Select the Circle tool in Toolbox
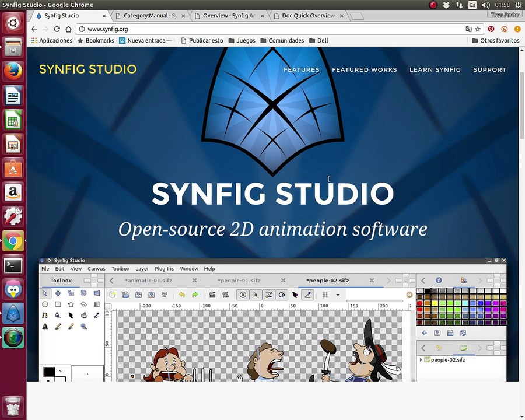This screenshot has height=420, width=525. pyautogui.click(x=45, y=304)
